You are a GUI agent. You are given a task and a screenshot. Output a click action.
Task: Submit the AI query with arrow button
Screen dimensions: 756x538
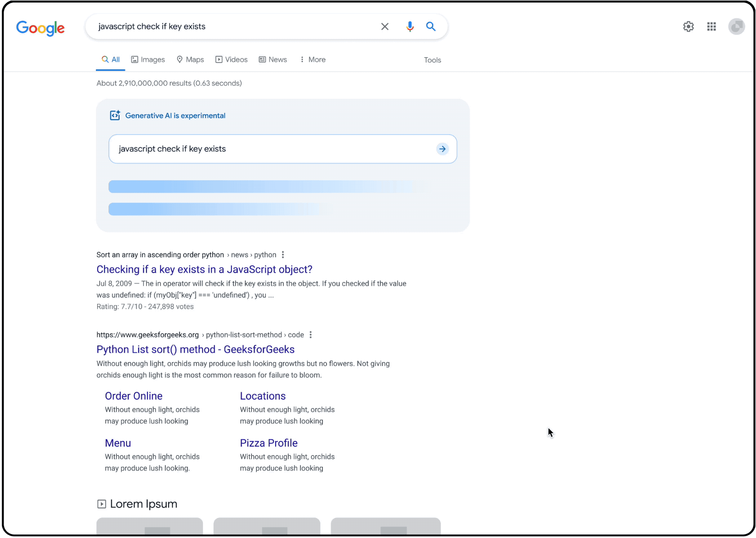442,149
